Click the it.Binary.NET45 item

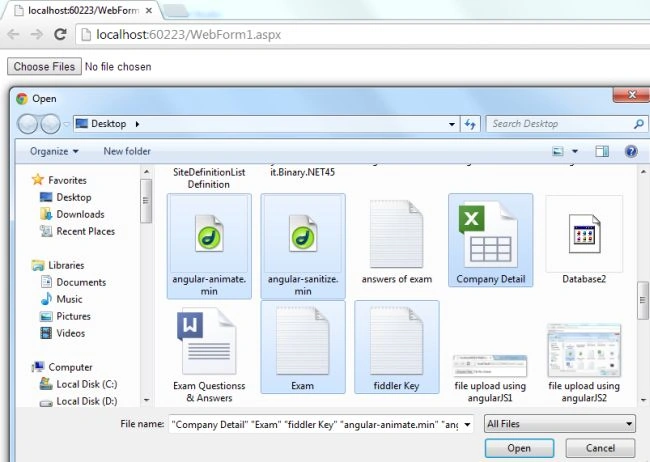point(303,172)
